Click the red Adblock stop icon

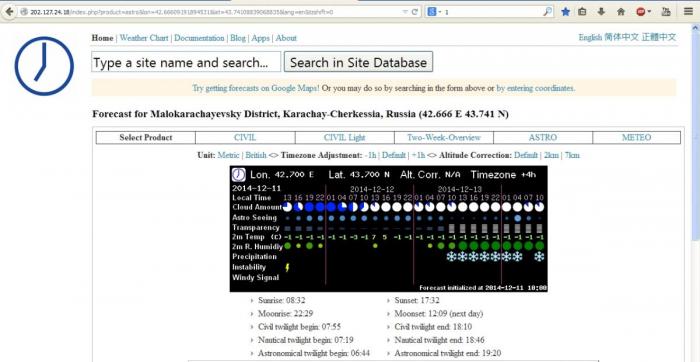(641, 12)
